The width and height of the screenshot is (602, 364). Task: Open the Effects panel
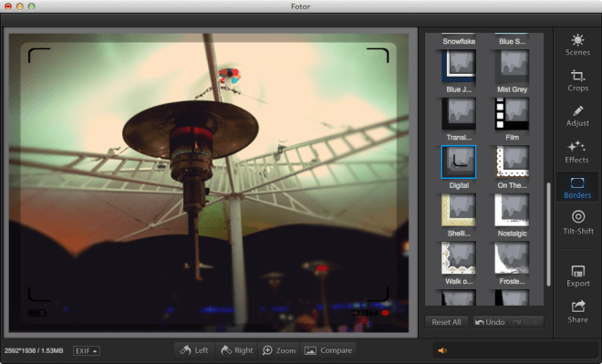[x=576, y=152]
